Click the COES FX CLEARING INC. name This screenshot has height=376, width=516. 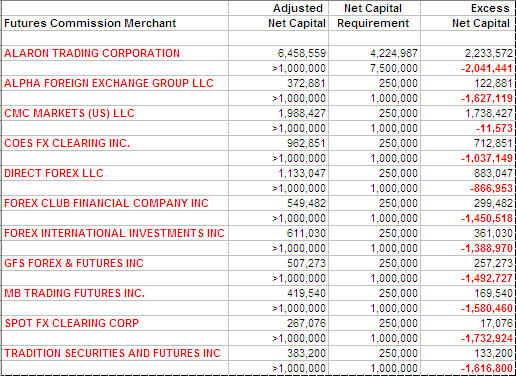67,143
